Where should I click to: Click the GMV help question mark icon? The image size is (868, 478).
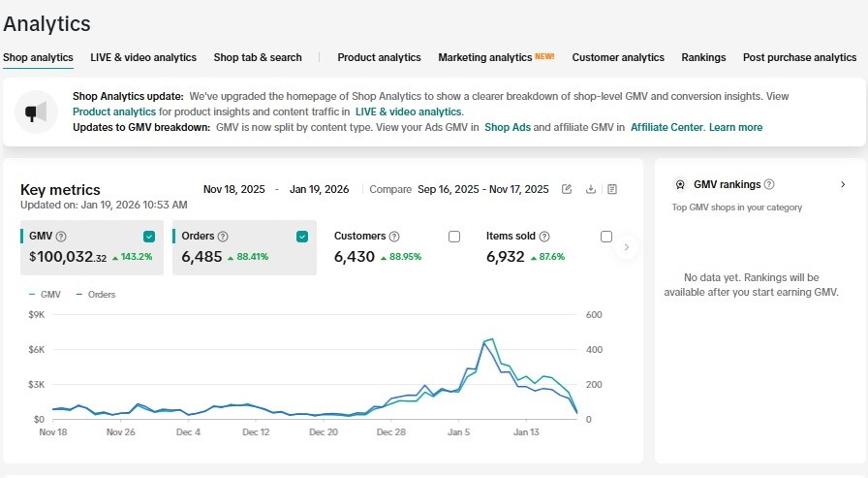(61, 237)
